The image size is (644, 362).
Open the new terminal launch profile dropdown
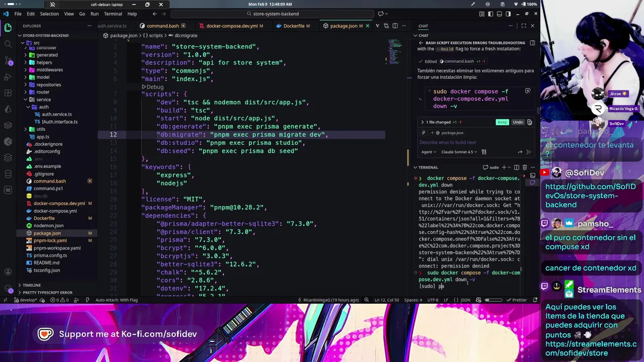(x=509, y=167)
